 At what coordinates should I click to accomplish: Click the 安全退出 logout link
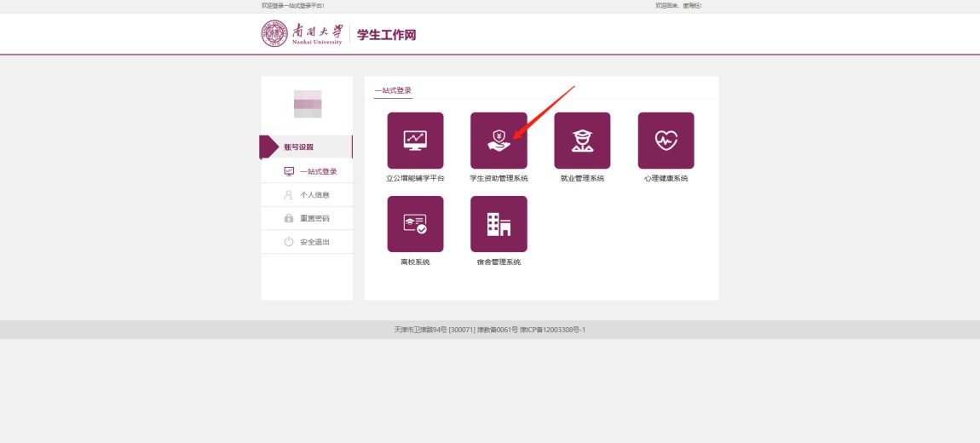tap(314, 242)
